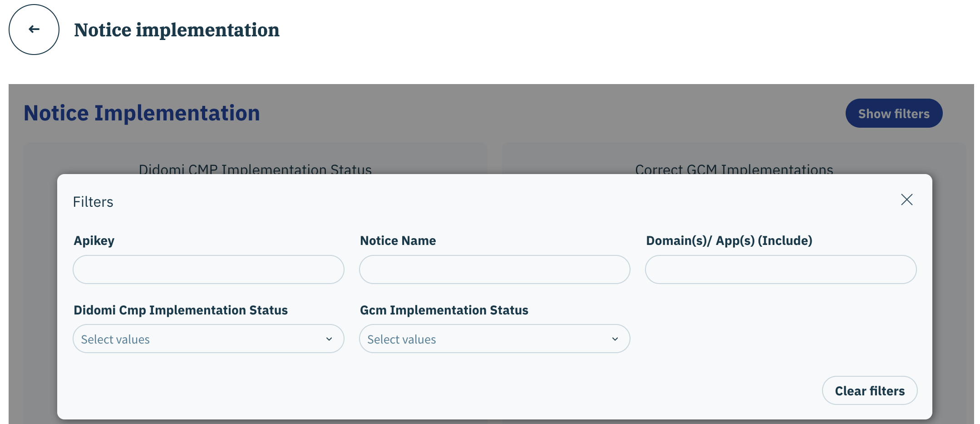Click the Didomi Cmp Implementation Status label
The image size is (980, 424).
(x=181, y=310)
